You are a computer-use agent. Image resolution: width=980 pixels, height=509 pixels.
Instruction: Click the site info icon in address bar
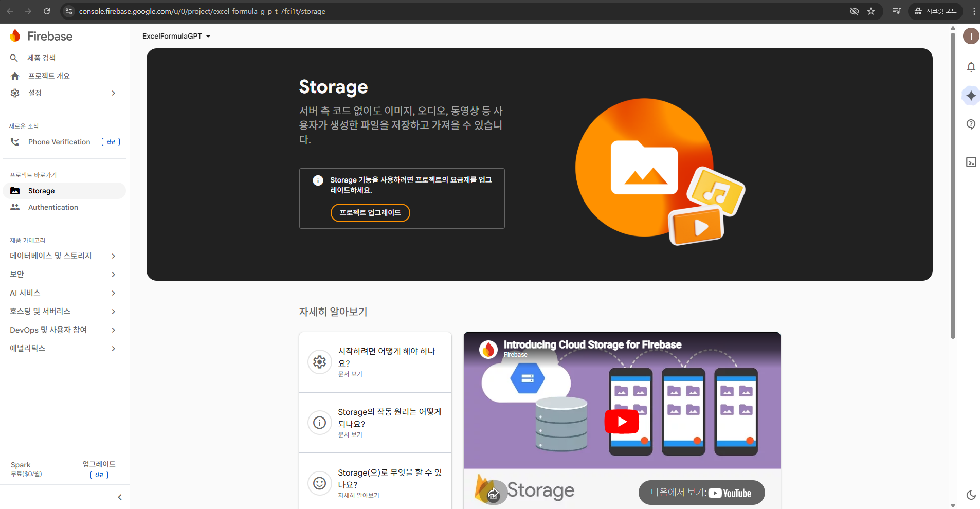tap(69, 11)
